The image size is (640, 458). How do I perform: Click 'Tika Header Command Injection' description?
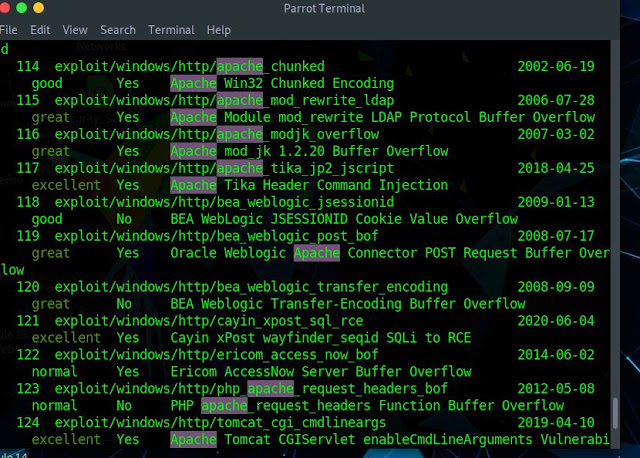coord(336,185)
